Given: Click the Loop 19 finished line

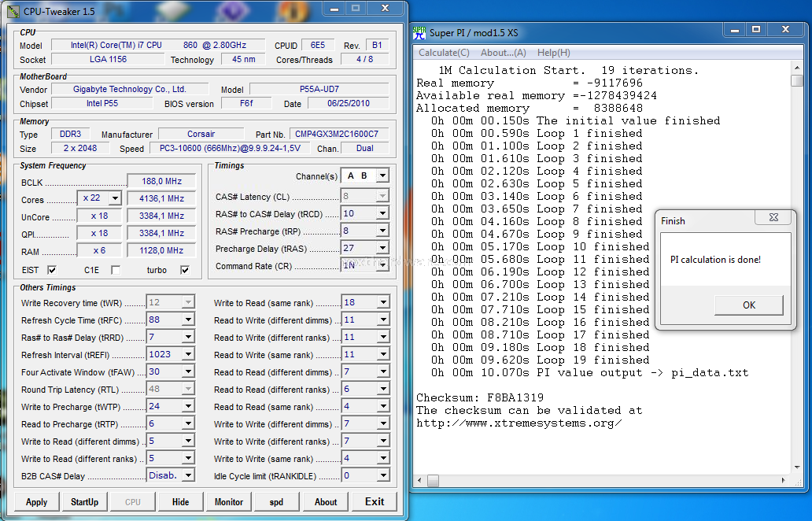Looking at the screenshot, I should click(540, 360).
